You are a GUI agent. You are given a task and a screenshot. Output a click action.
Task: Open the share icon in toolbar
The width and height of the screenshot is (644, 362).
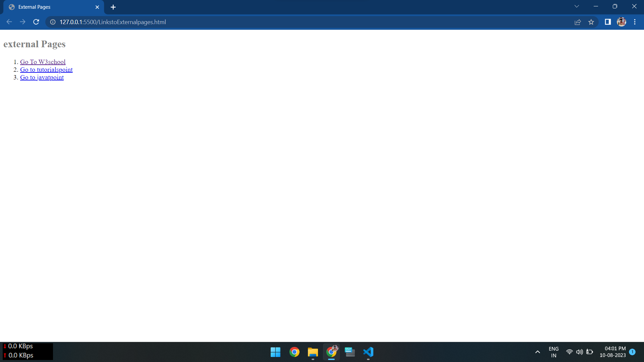point(578,22)
